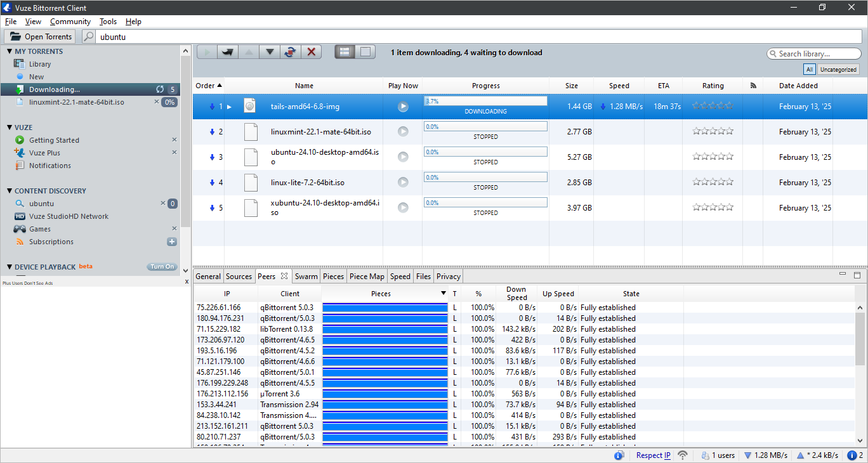Image resolution: width=868 pixels, height=463 pixels.
Task: Click the download speed indicator
Action: pos(765,455)
